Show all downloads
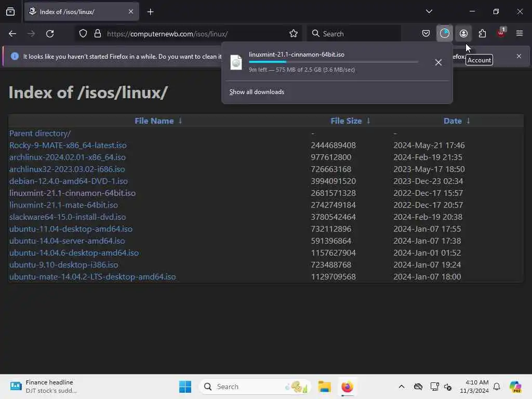The height and width of the screenshot is (399, 532). (257, 92)
